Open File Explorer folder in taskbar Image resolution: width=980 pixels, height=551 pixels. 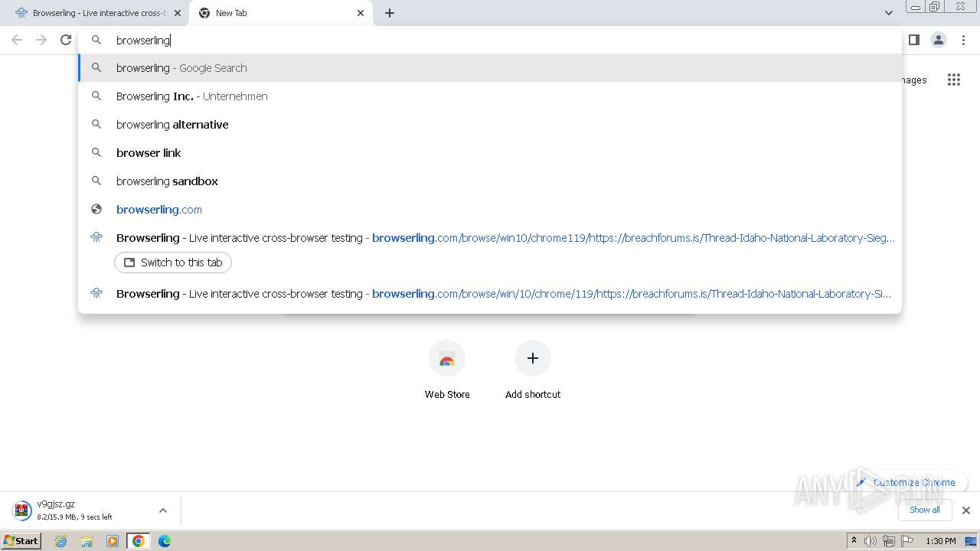87,541
